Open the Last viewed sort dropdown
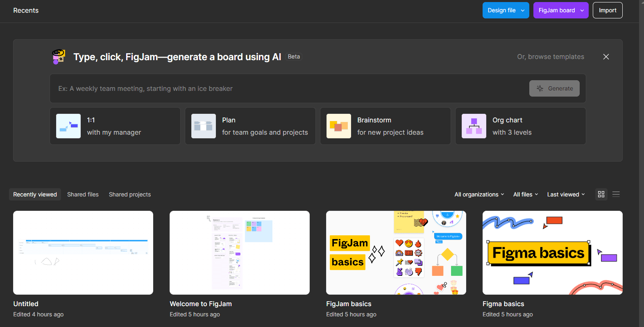Viewport: 644px width, 327px height. tap(566, 194)
